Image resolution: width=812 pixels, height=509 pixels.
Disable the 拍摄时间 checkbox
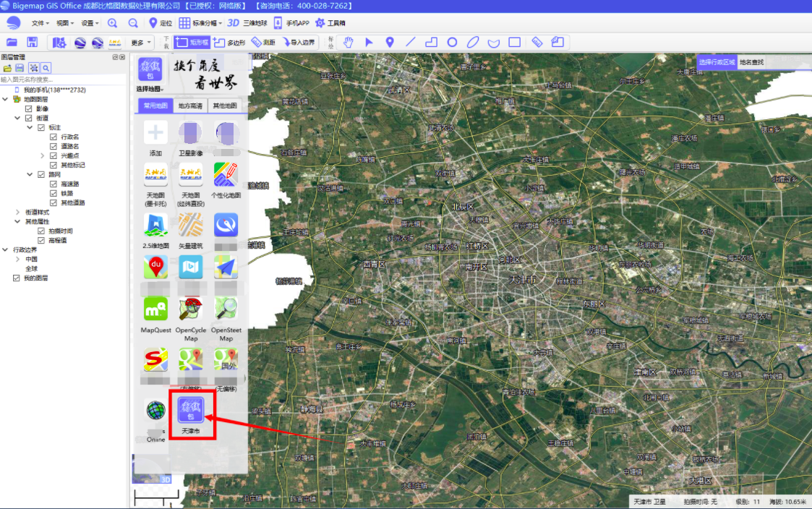[x=41, y=231]
